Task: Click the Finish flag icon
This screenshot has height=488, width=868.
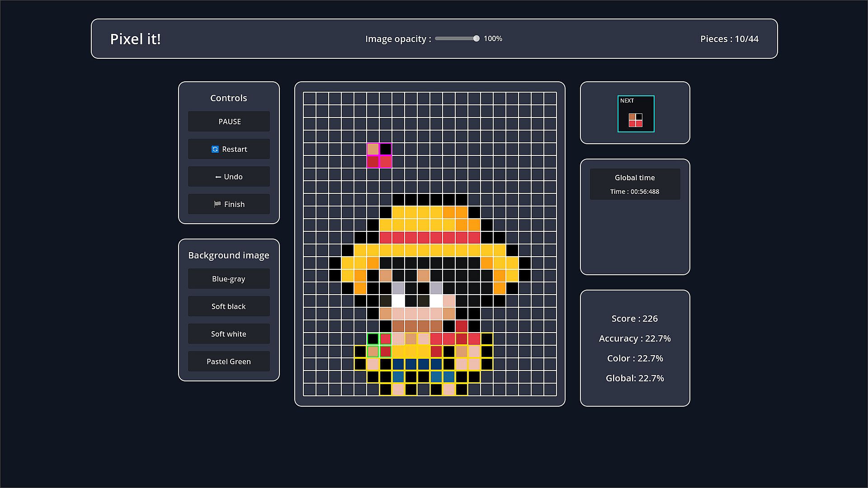Action: click(217, 204)
